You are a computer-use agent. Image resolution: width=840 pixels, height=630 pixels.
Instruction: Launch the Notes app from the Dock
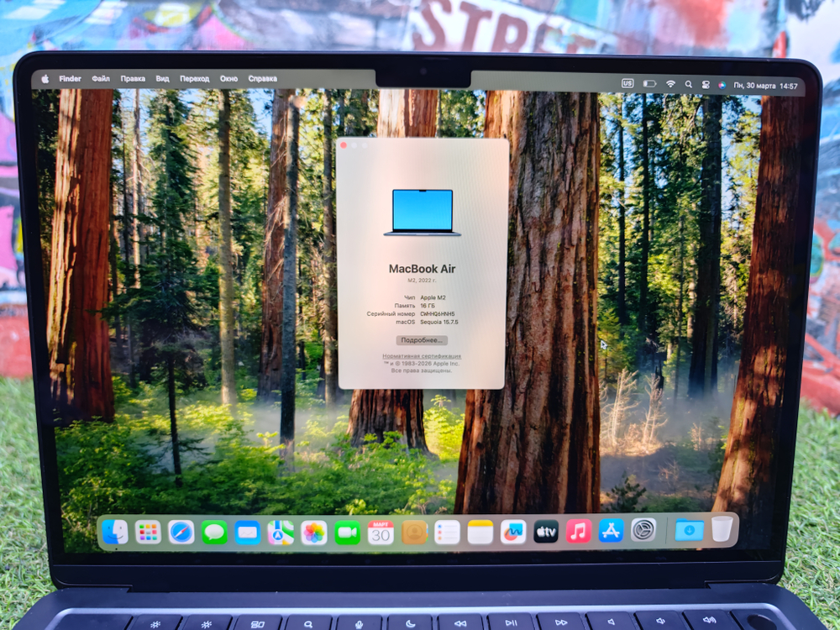coord(478,533)
